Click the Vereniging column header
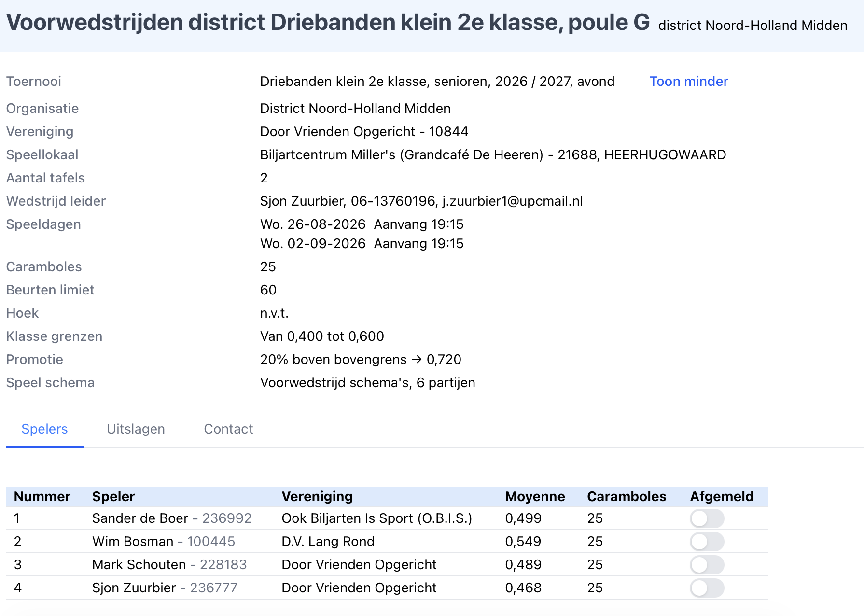This screenshot has height=616, width=864. click(317, 496)
